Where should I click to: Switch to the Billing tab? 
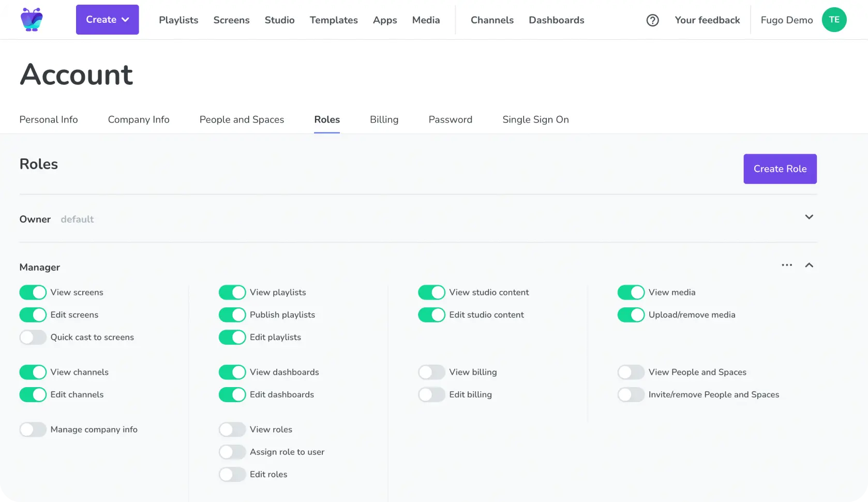point(384,120)
